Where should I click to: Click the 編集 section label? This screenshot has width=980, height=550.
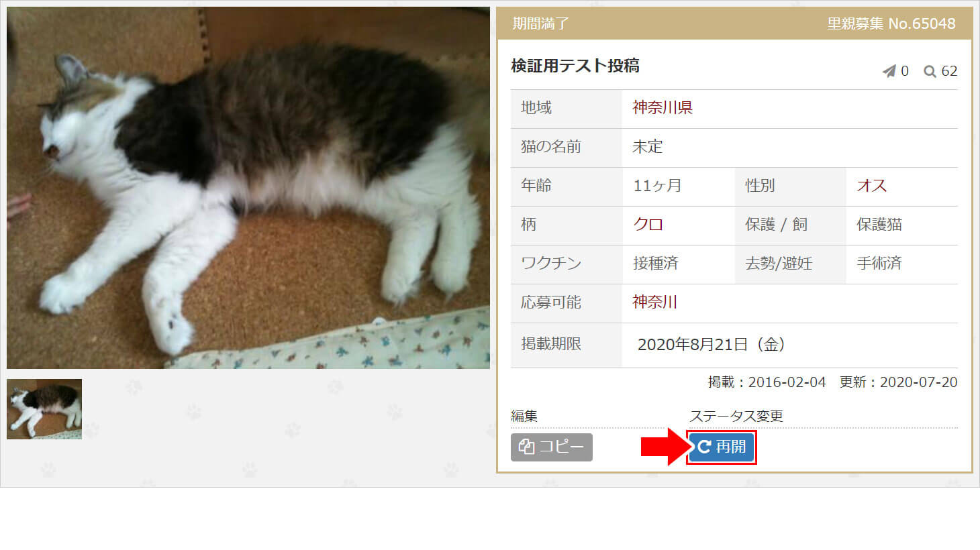tap(524, 416)
